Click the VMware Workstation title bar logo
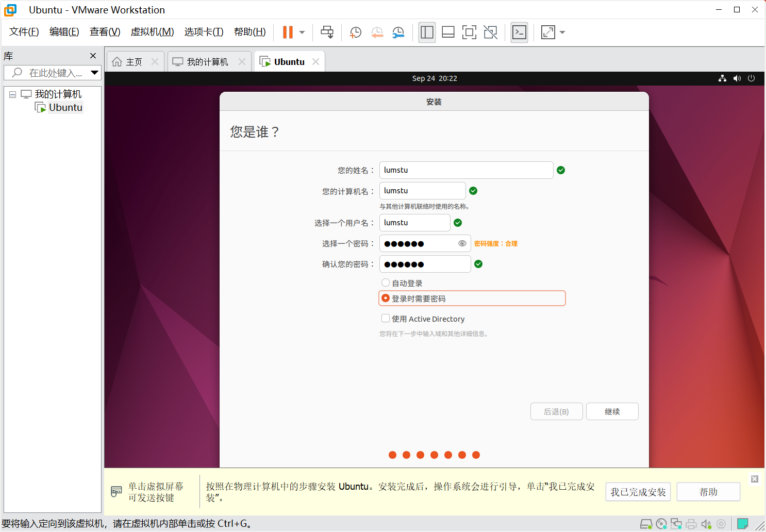Viewport: 766px width, 532px height. [10, 10]
